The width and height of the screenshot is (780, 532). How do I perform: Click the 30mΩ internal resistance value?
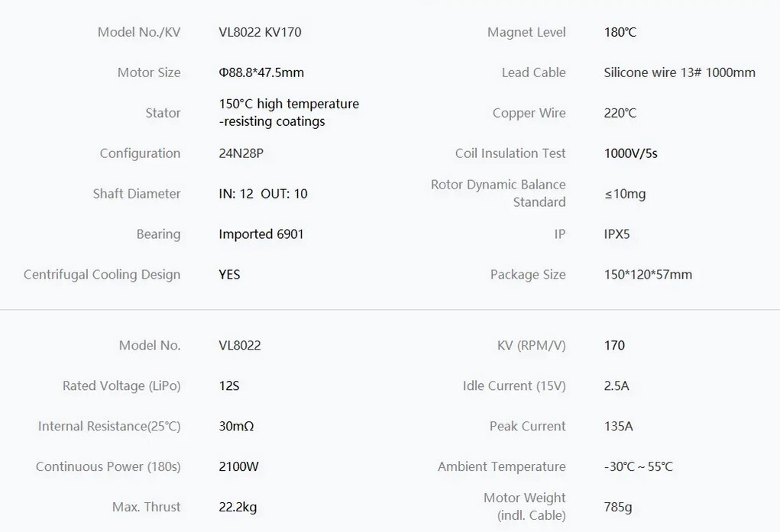point(236,426)
